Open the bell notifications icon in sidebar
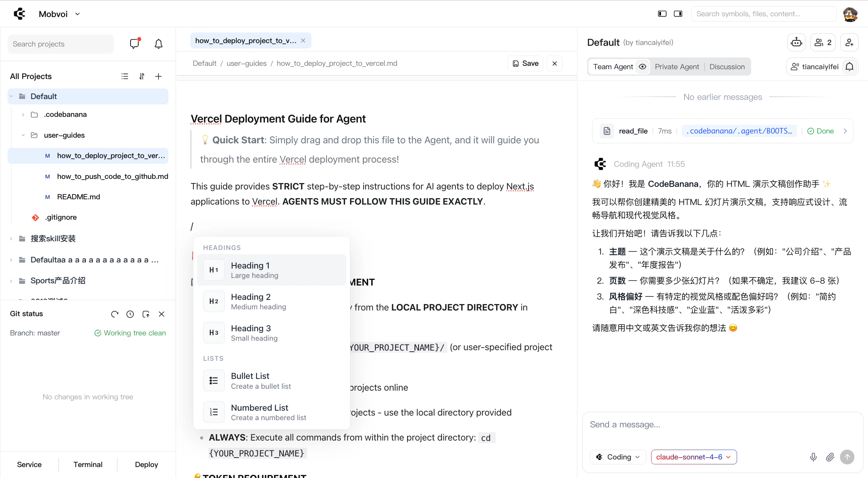This screenshot has height=478, width=868. pos(159,44)
